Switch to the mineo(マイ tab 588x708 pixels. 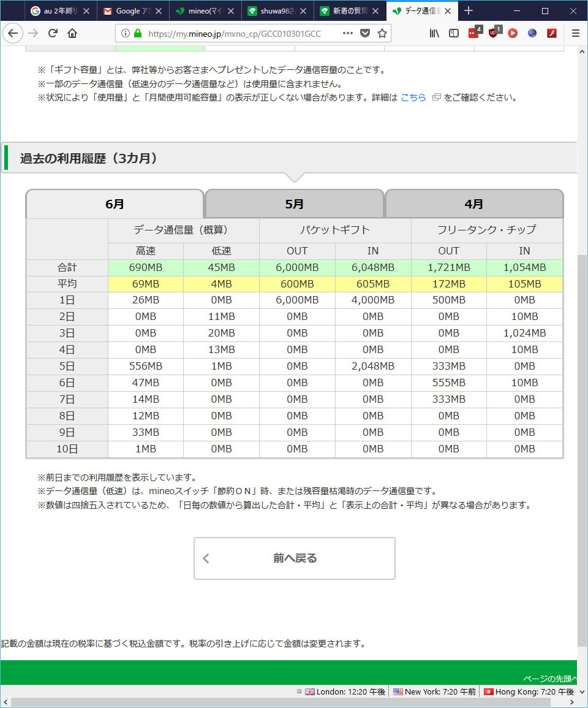pyautogui.click(x=205, y=11)
